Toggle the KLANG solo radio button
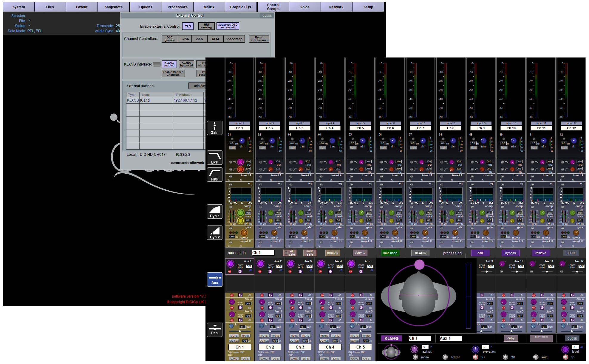Viewport: 589px width, 364px height. point(536,357)
